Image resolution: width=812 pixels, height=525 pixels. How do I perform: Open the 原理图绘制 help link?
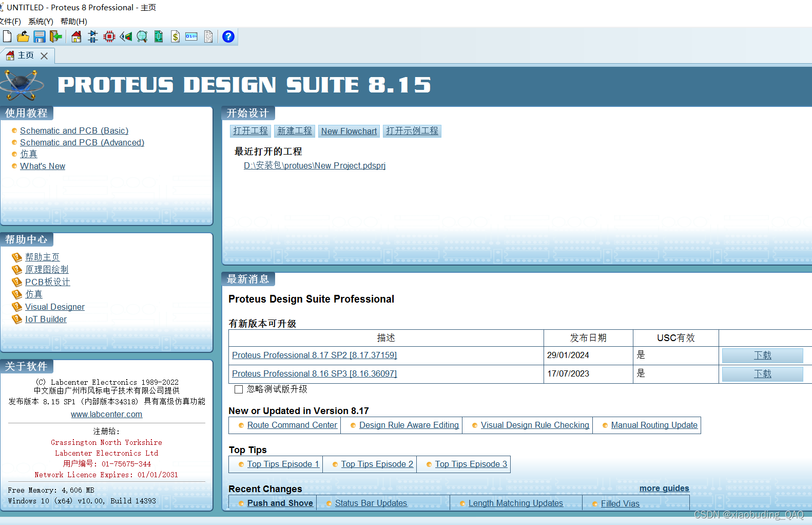click(x=47, y=269)
